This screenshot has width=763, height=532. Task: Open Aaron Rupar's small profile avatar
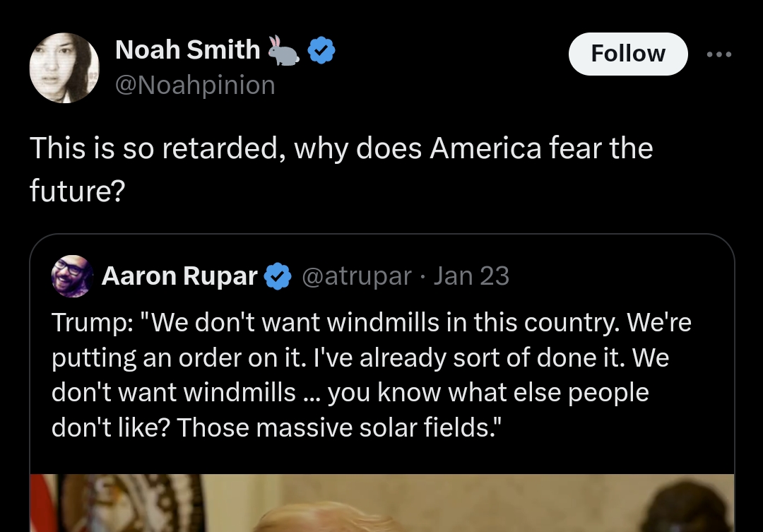(x=72, y=276)
